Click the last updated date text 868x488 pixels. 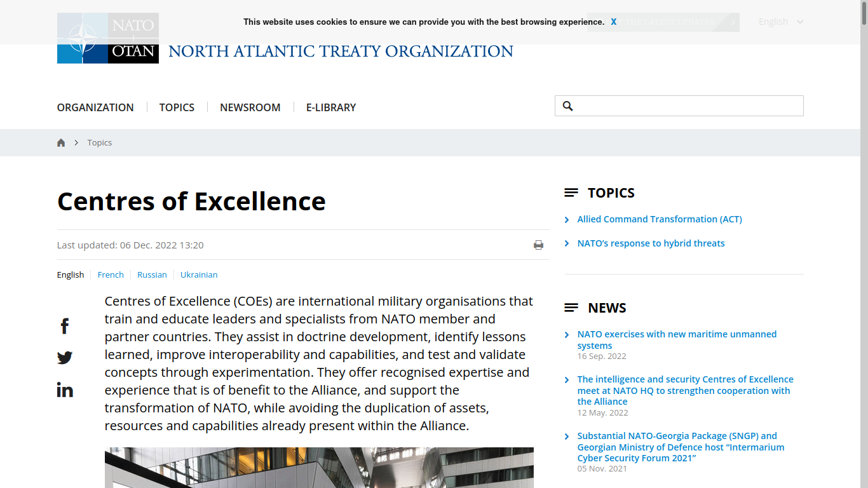130,245
